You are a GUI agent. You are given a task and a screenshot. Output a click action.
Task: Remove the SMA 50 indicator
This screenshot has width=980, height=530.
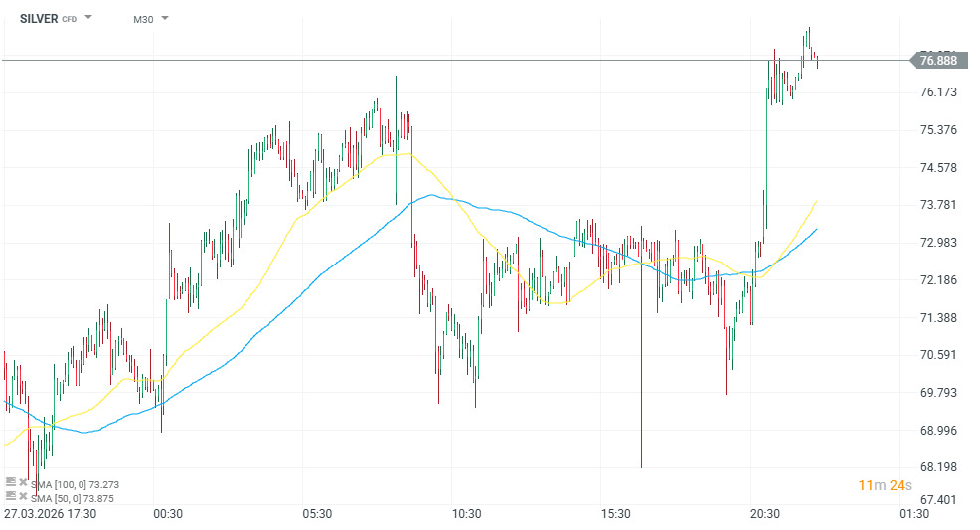[22, 494]
